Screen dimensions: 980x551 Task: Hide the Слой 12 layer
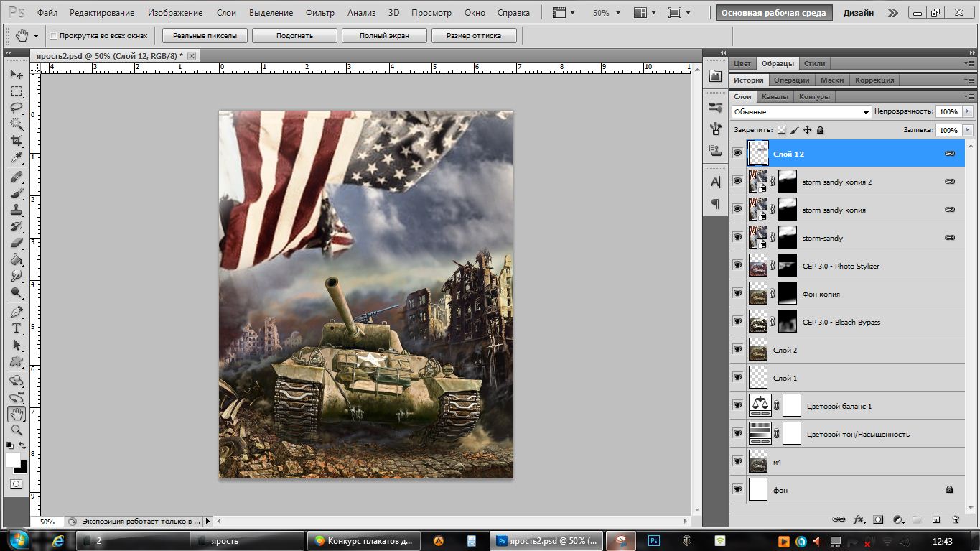click(737, 153)
